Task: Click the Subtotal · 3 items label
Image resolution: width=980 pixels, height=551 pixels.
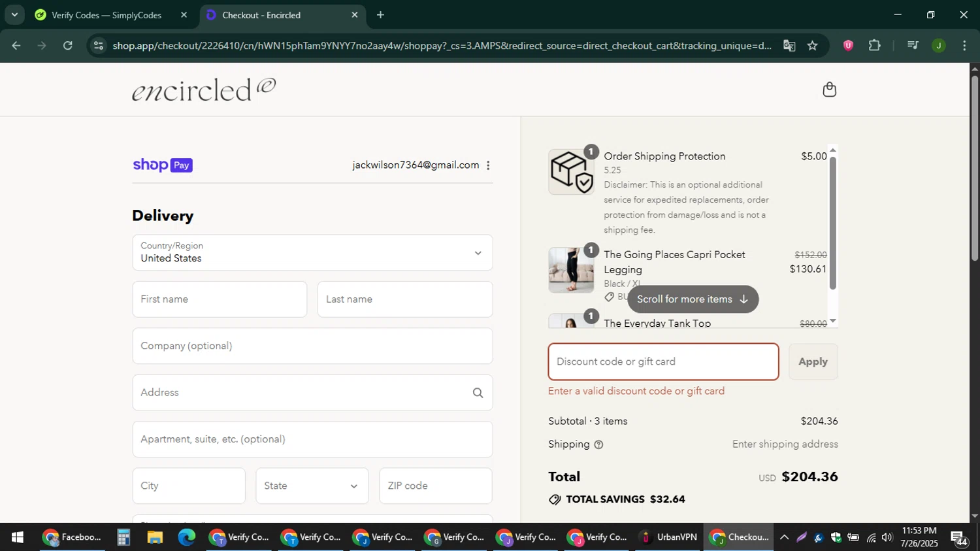Action: (587, 422)
